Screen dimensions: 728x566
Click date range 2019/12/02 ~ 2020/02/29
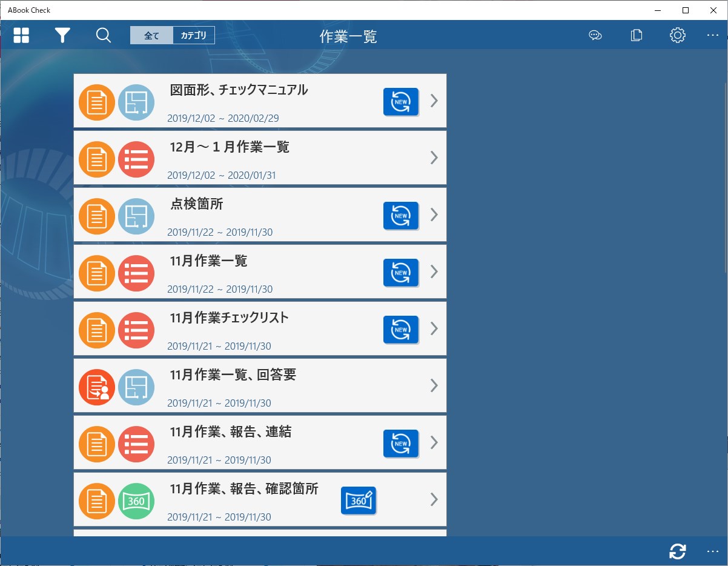pos(223,118)
